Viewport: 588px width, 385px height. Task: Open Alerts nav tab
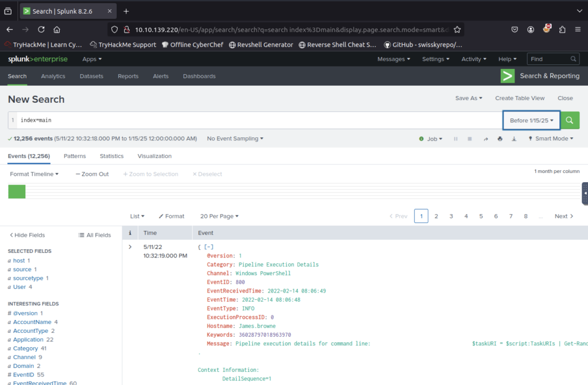pos(161,76)
